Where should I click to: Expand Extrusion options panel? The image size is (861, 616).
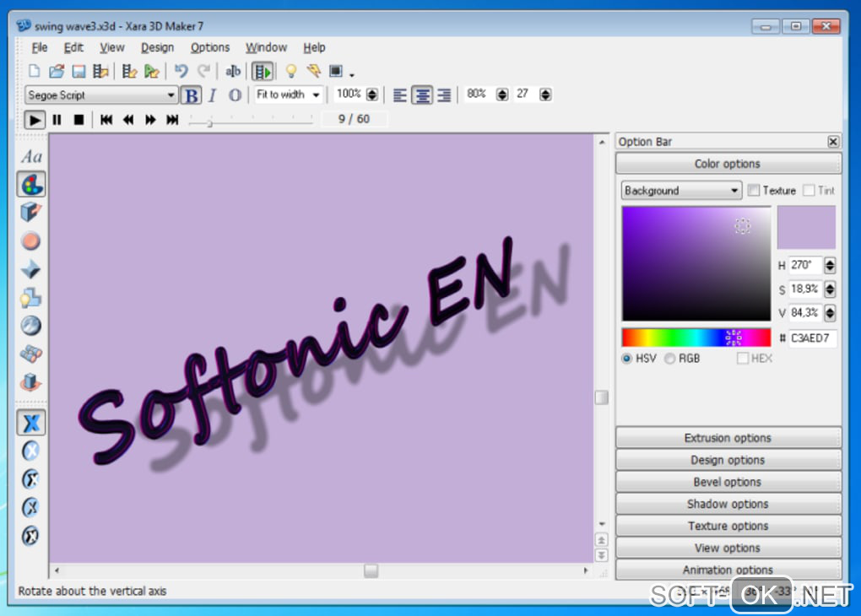[x=728, y=438]
